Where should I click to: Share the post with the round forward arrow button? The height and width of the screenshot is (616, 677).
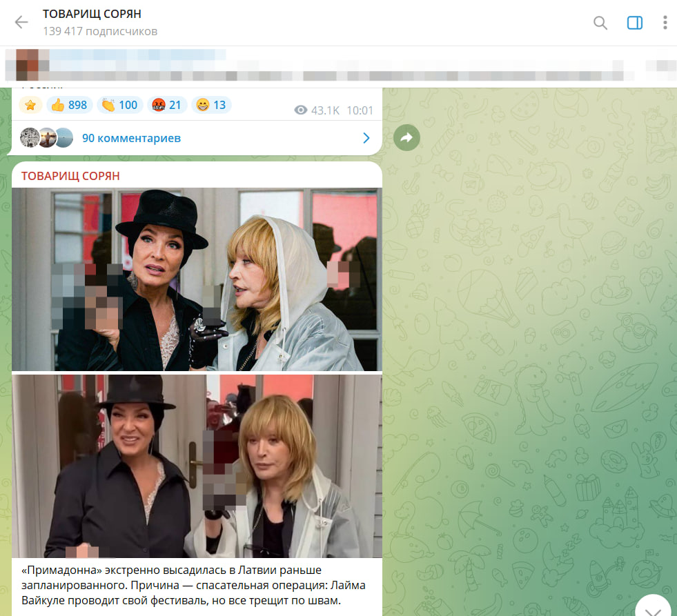[406, 138]
